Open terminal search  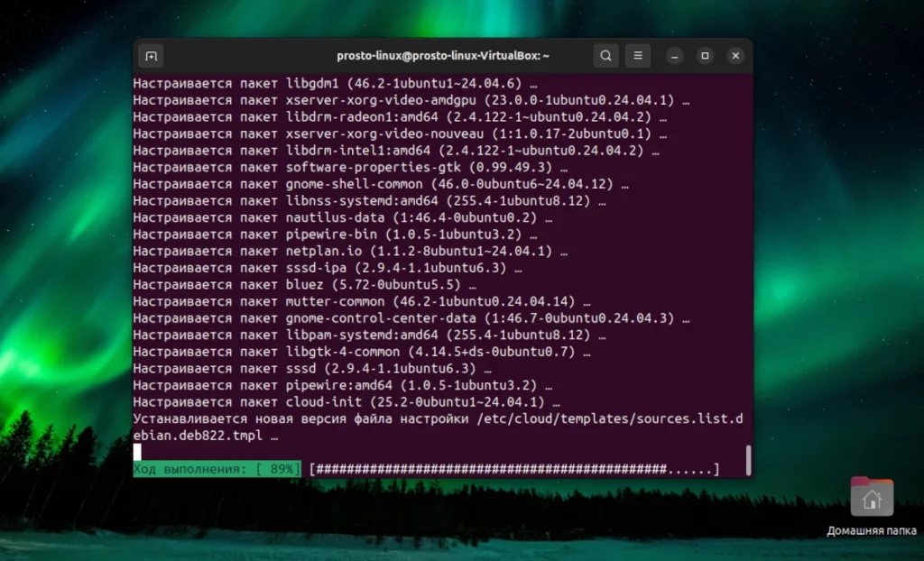605,56
